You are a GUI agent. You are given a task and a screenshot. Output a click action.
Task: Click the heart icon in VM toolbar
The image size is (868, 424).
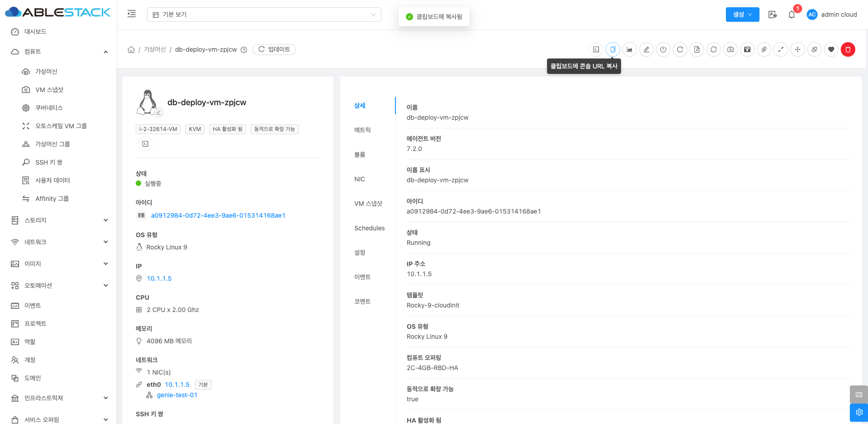click(831, 49)
